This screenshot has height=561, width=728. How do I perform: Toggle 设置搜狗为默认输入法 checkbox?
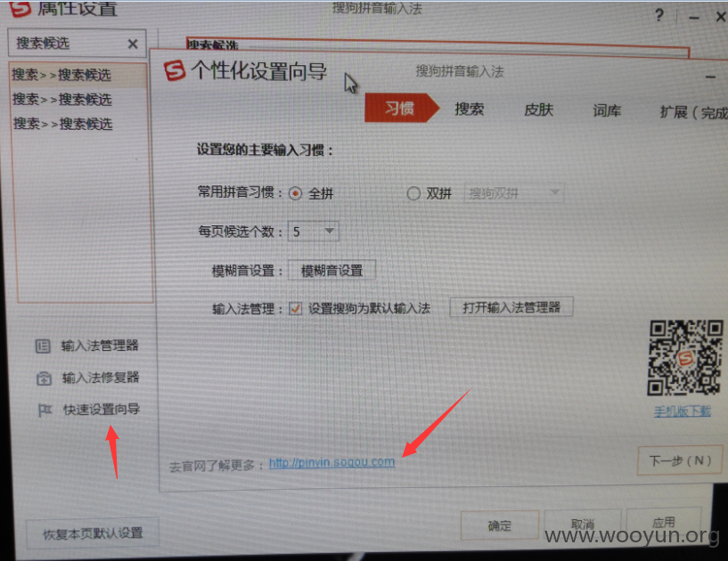(295, 308)
